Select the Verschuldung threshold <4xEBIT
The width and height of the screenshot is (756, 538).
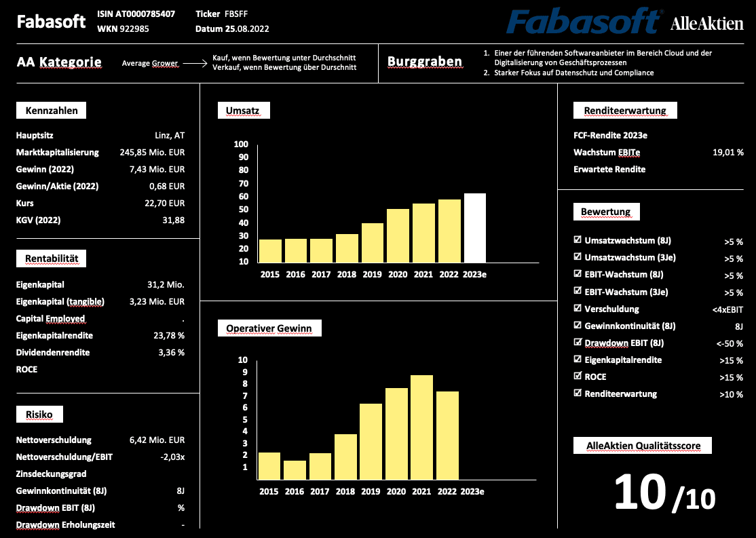tap(727, 310)
